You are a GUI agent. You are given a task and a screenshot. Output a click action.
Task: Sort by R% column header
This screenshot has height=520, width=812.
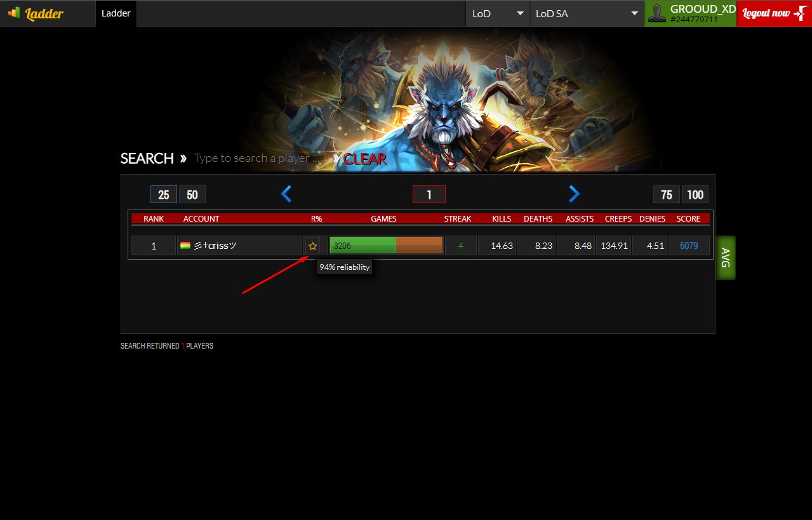coord(316,218)
